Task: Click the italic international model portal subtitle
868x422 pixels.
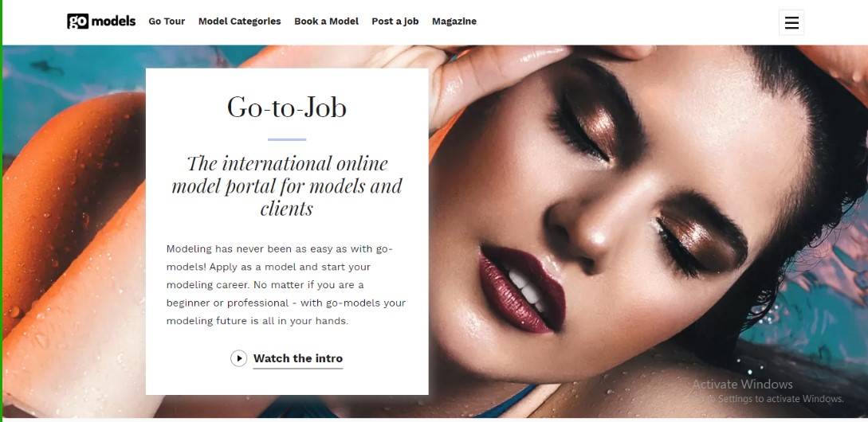Action: point(287,186)
